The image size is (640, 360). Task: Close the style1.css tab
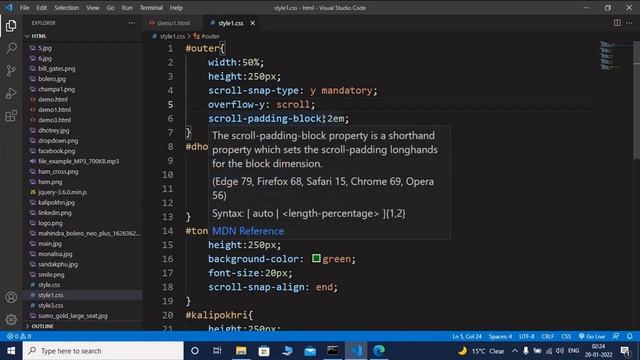click(x=253, y=23)
